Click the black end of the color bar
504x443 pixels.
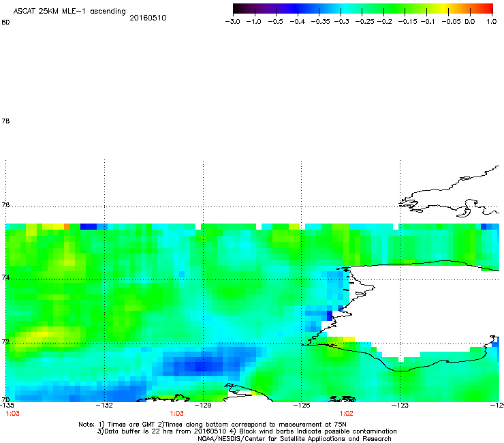click(x=237, y=9)
